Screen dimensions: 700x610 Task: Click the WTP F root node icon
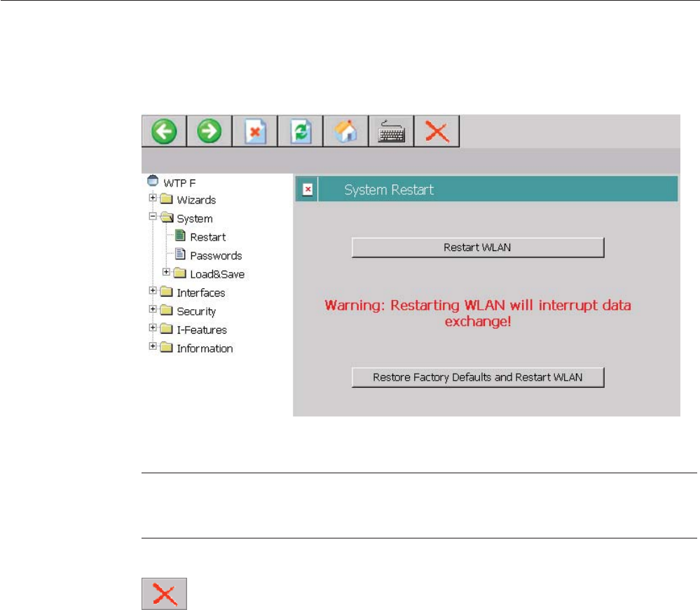pyautogui.click(x=153, y=181)
